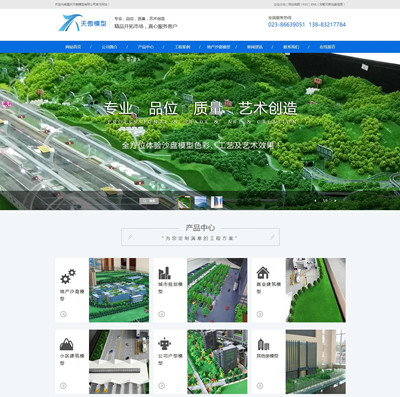Click the 138-83217784 phone number
Viewport: 400px width, 397px height.
click(x=327, y=24)
